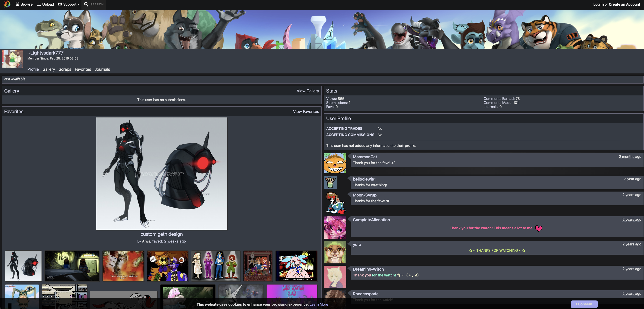Click the Log In link
The width and height of the screenshot is (644, 309).
[598, 4]
